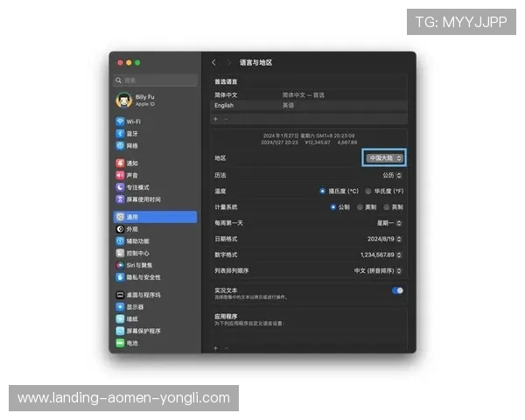525x420 pixels.
Task: Open the Apple ID account row
Action: point(156,100)
